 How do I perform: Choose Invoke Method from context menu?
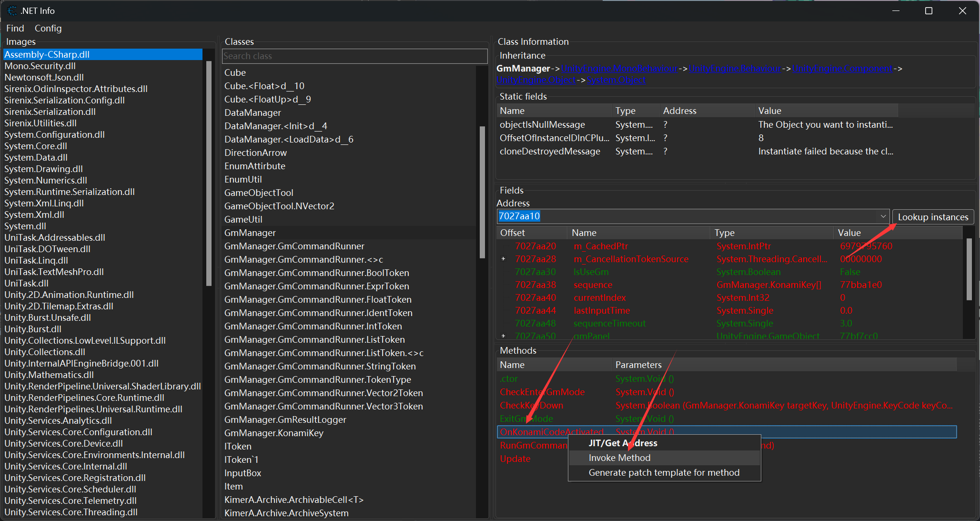tap(664, 458)
